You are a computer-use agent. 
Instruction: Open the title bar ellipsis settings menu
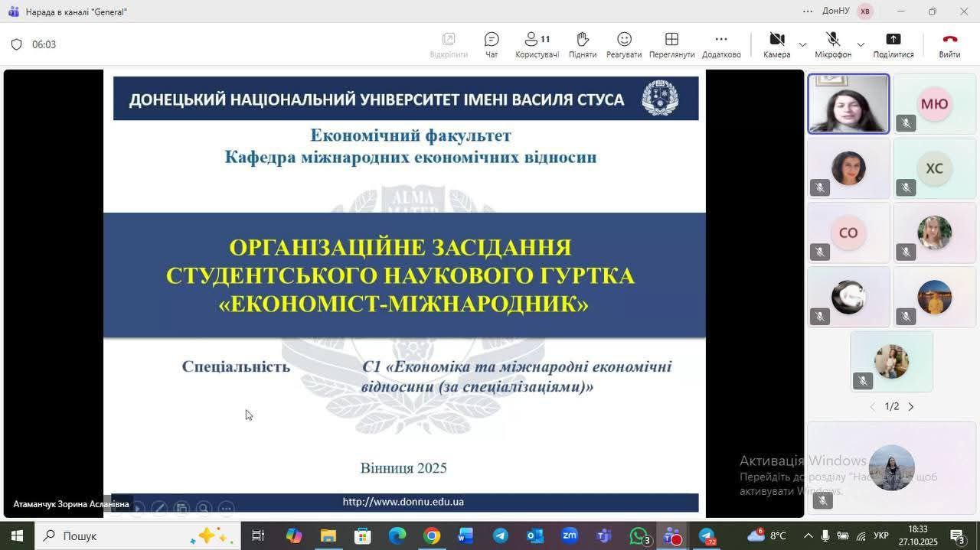pos(808,11)
